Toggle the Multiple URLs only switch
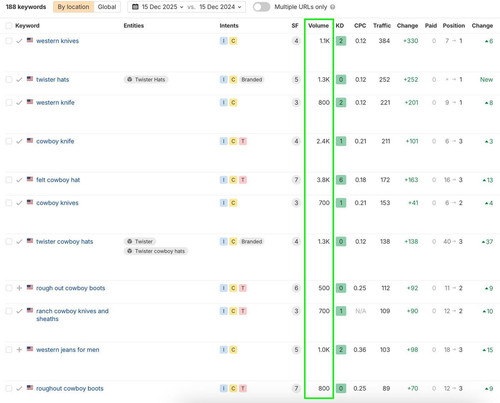 coord(261,7)
